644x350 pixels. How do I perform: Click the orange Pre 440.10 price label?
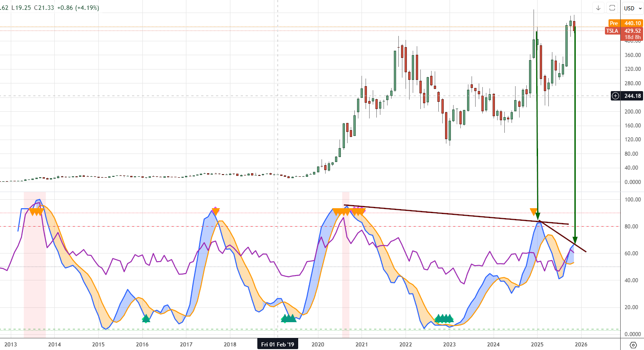pos(625,23)
